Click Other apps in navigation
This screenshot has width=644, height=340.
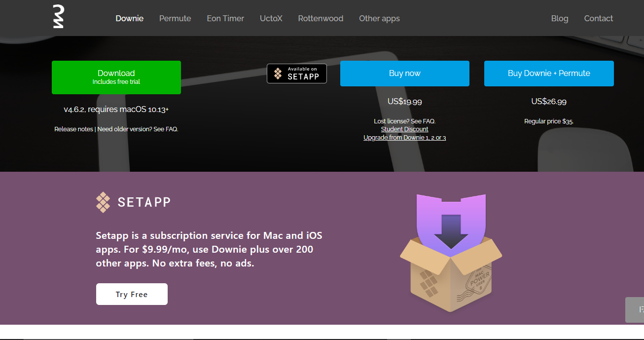tap(379, 18)
